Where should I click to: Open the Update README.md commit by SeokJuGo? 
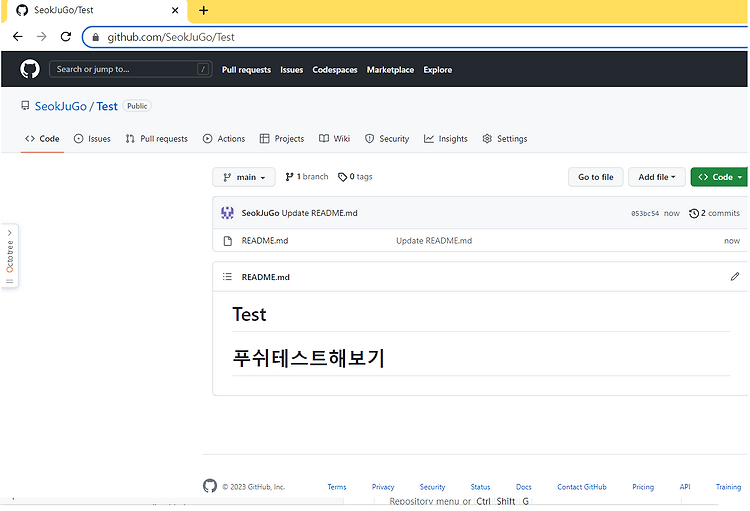click(320, 213)
